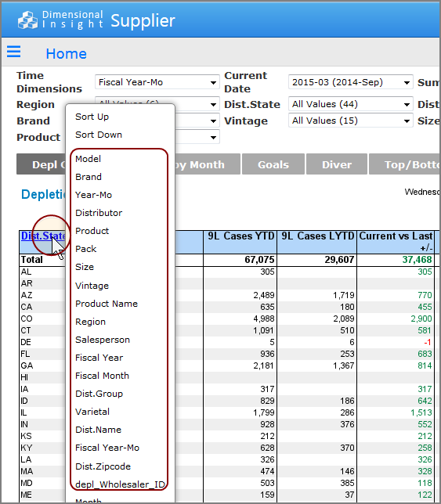Viewport: 441px width, 504px height.
Task: Open the Vintage All Values (15) dropdown
Action: click(x=351, y=121)
